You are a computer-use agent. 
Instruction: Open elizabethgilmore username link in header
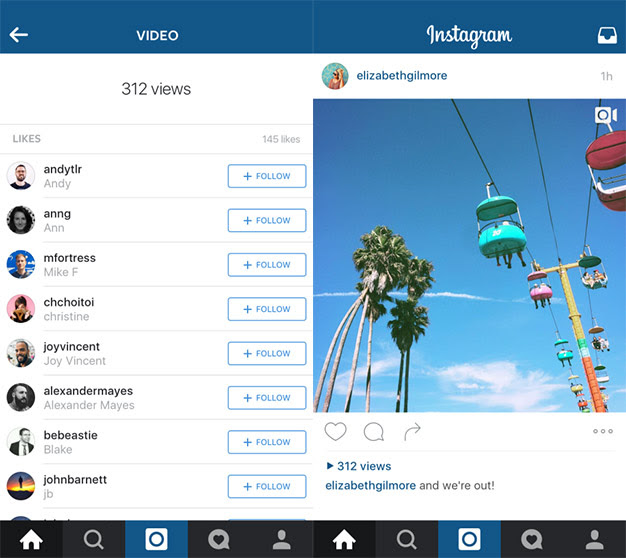402,75
